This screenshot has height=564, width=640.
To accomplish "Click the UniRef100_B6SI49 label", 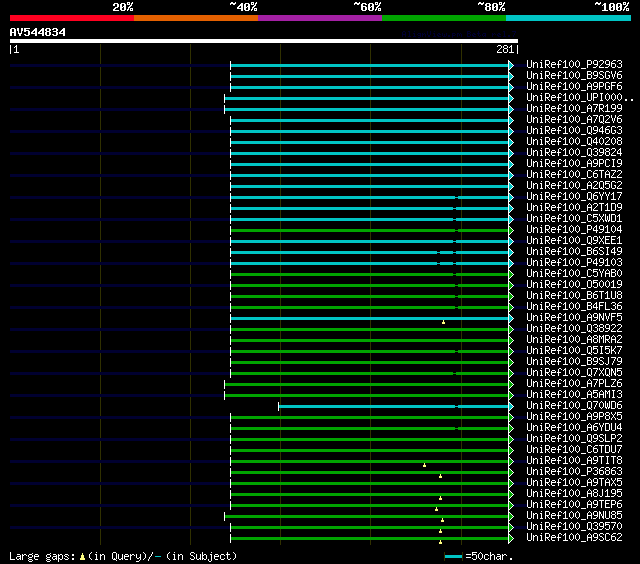I will [x=574, y=252].
